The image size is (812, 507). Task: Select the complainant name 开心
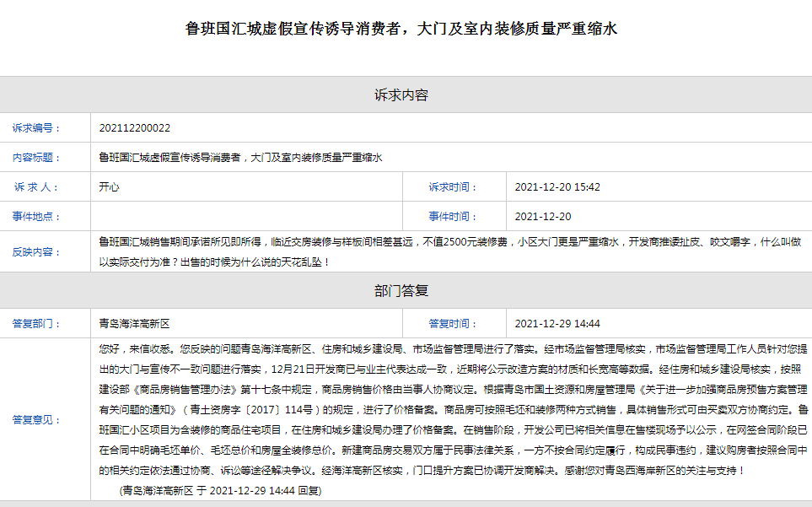point(110,187)
